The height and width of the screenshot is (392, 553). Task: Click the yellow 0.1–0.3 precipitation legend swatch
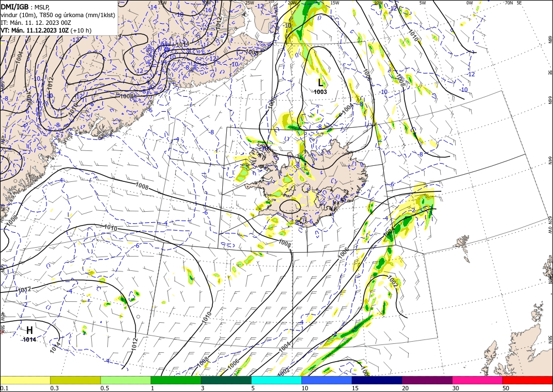pos(25,380)
